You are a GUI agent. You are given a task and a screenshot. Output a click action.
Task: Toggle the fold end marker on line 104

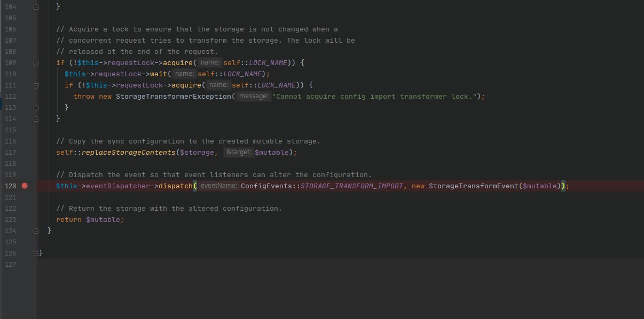36,6
